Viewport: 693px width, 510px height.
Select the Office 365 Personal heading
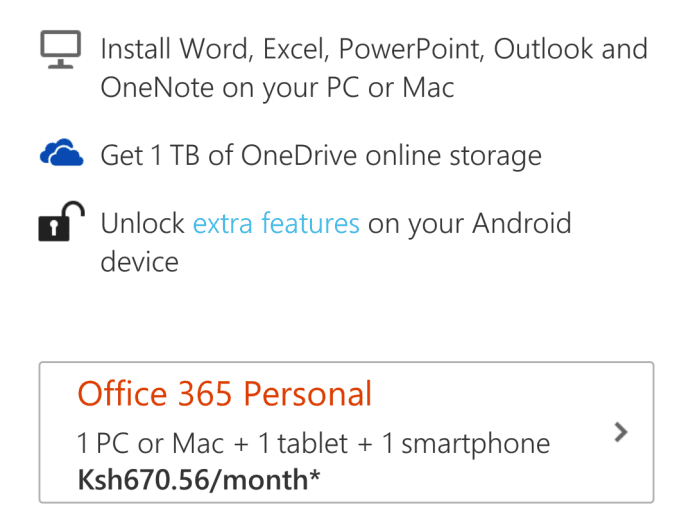point(225,393)
